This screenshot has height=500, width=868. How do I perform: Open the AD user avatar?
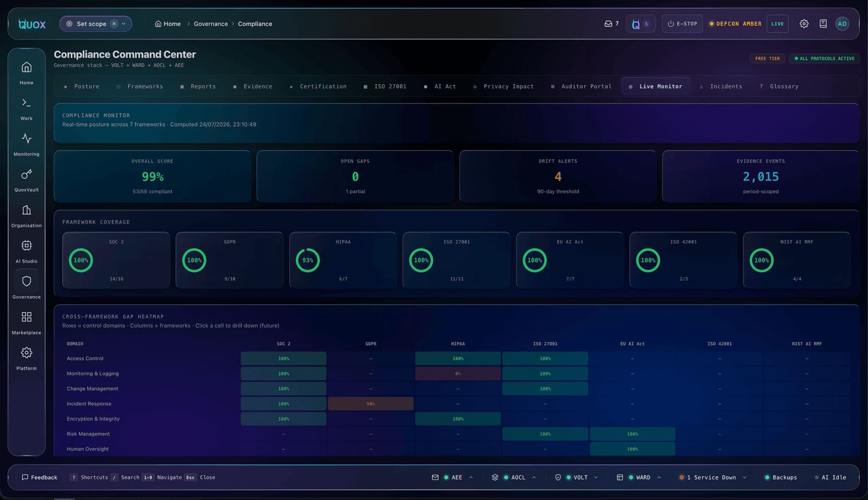point(842,24)
